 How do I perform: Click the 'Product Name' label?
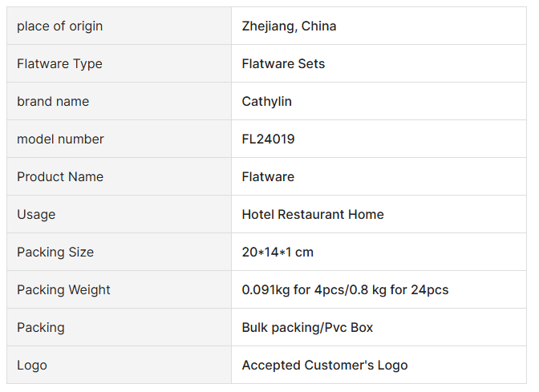[60, 177]
